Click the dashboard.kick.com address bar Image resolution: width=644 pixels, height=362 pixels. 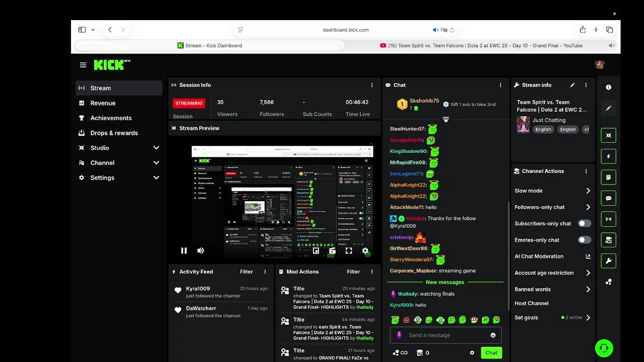point(346,30)
